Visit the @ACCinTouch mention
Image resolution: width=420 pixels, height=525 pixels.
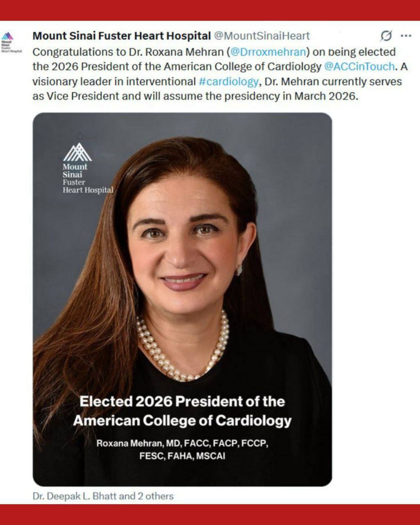click(359, 66)
